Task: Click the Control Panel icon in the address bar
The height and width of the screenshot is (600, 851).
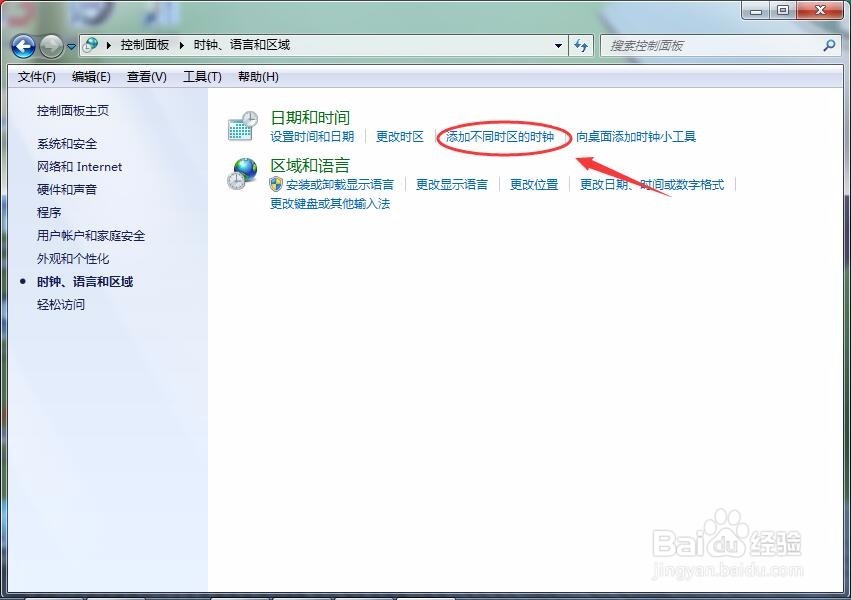Action: point(90,45)
